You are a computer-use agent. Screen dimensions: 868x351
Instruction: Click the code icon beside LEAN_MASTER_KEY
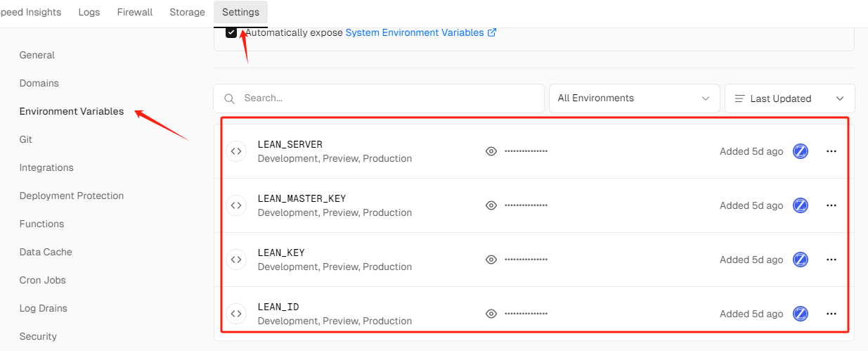(x=236, y=205)
